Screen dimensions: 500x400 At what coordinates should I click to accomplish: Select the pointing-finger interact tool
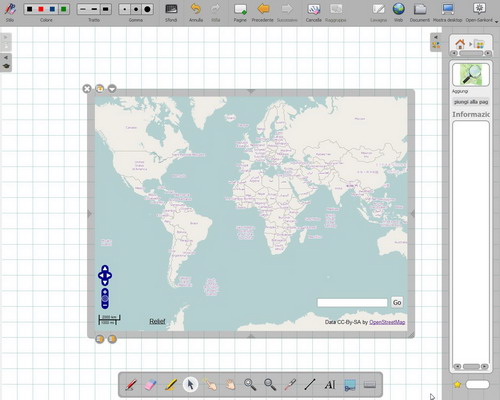click(210, 385)
